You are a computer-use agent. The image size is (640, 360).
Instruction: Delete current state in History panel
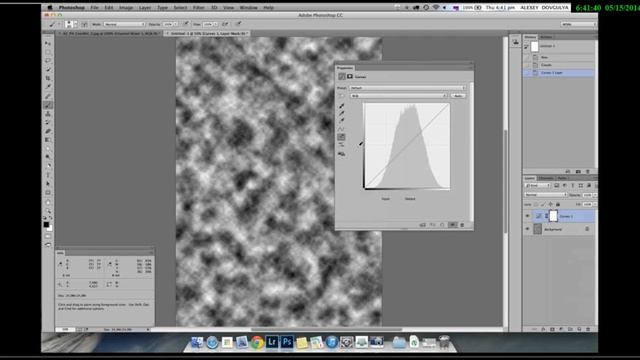[x=588, y=172]
